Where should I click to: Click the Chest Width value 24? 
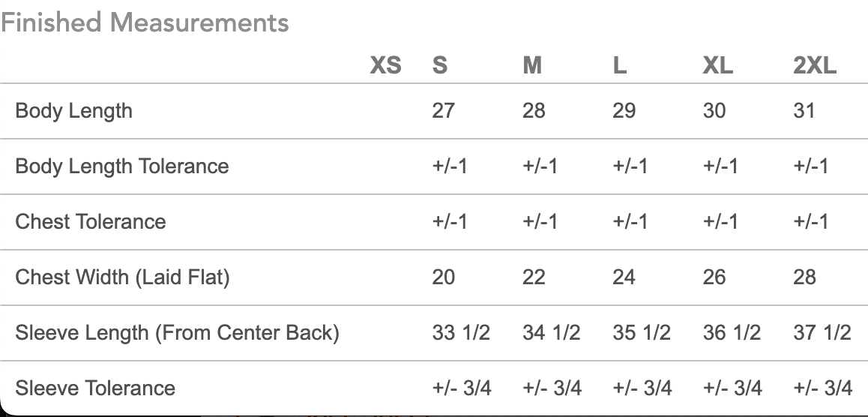click(x=624, y=277)
